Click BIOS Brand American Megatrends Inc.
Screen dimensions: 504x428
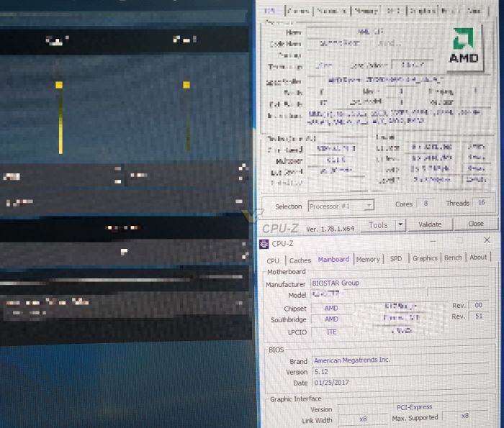click(x=401, y=360)
